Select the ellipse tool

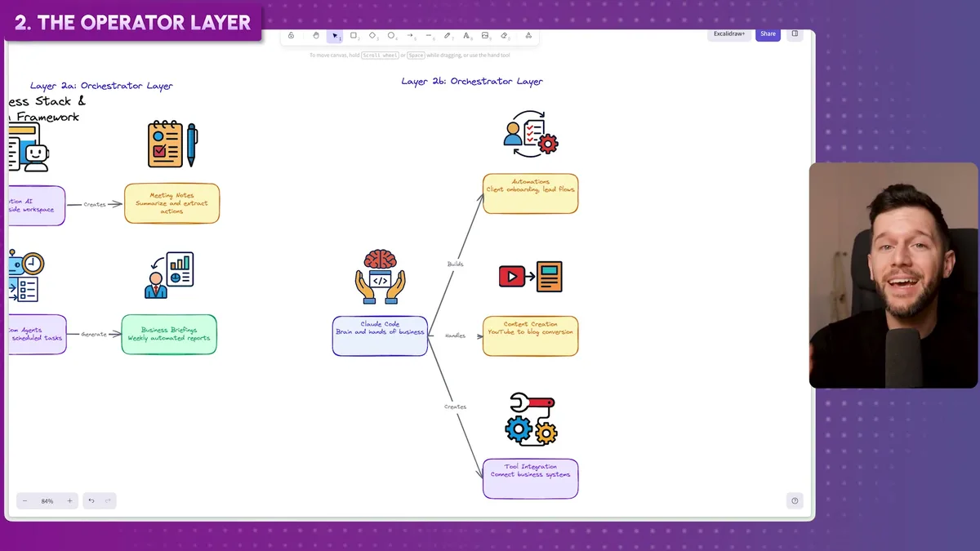pos(392,35)
